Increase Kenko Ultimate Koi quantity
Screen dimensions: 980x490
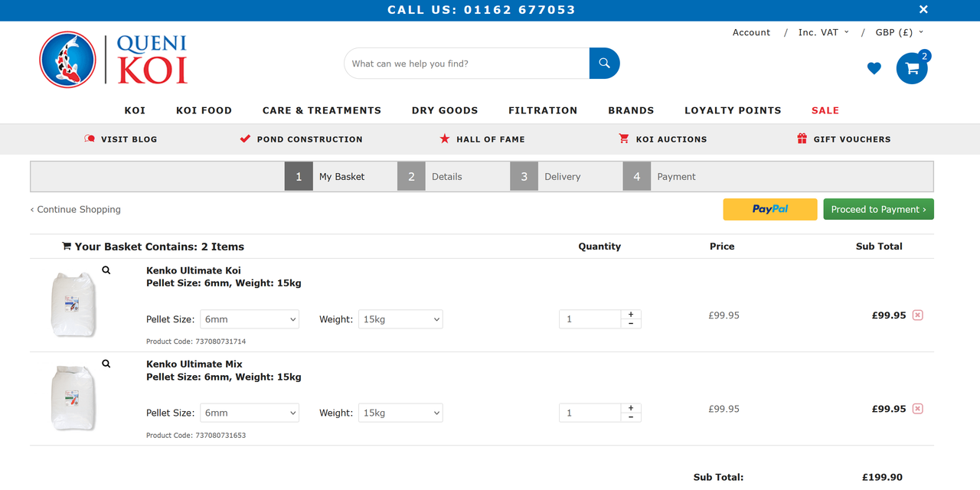[631, 315]
